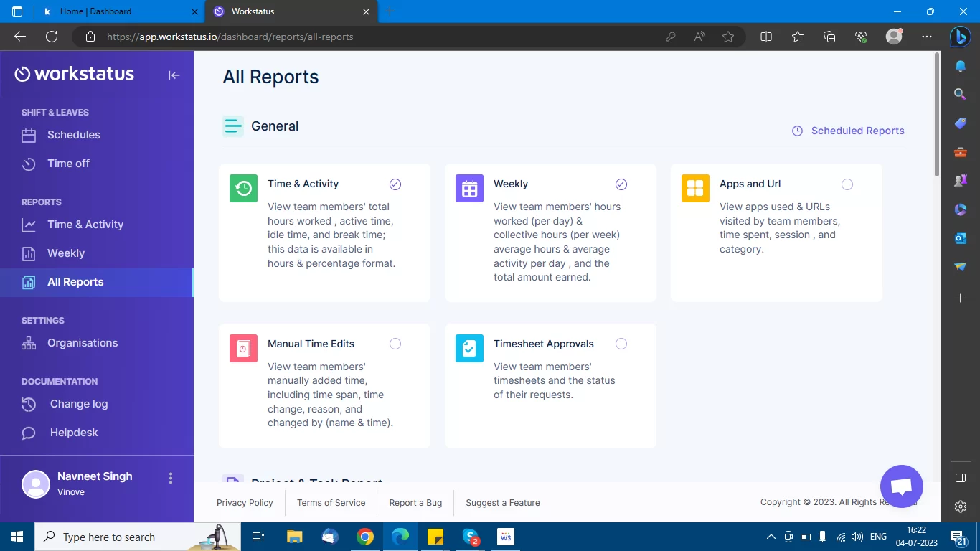This screenshot has width=980, height=551.
Task: Click the Suggest a Feature footer link
Action: (503, 503)
